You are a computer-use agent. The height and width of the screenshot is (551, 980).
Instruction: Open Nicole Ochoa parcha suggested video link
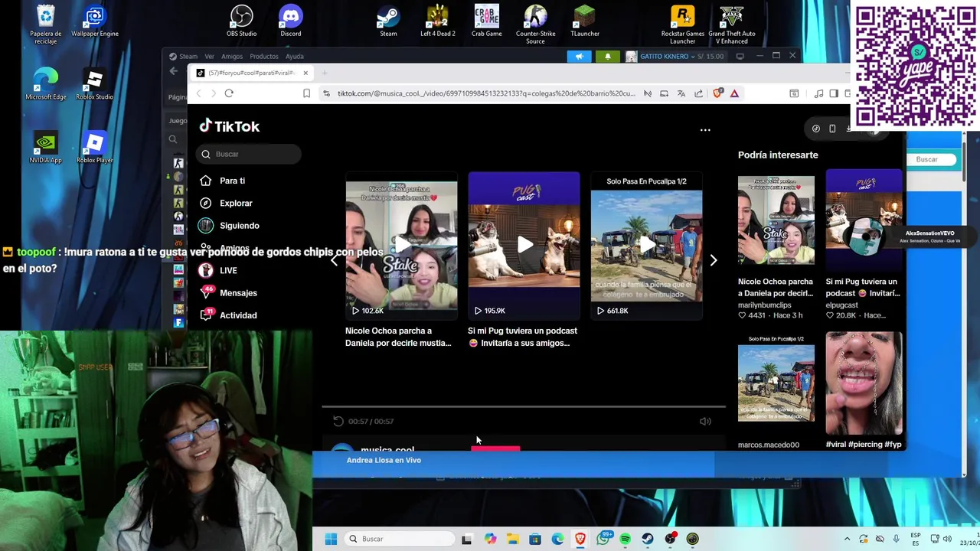(776, 287)
